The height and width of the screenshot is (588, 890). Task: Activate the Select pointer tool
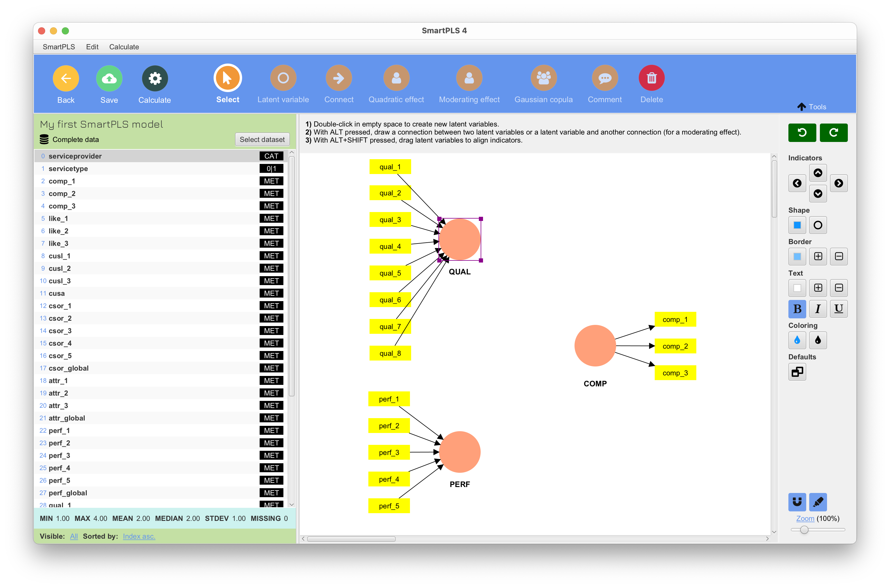[x=228, y=78]
